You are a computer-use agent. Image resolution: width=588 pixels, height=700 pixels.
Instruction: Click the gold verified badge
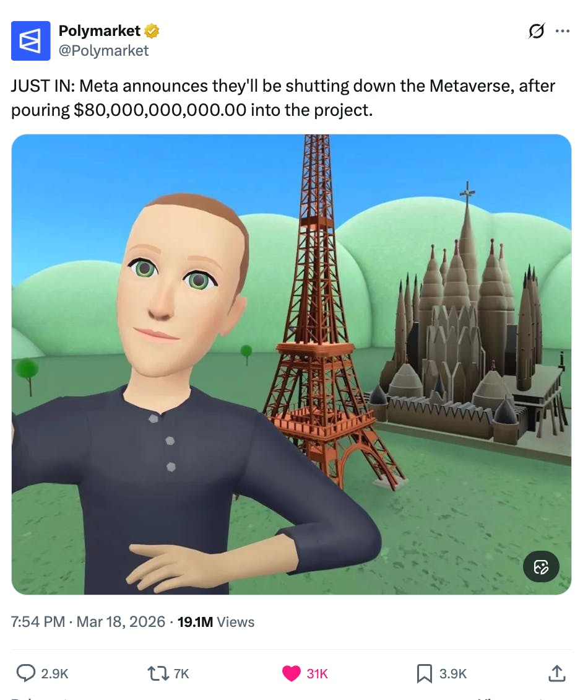coord(152,31)
